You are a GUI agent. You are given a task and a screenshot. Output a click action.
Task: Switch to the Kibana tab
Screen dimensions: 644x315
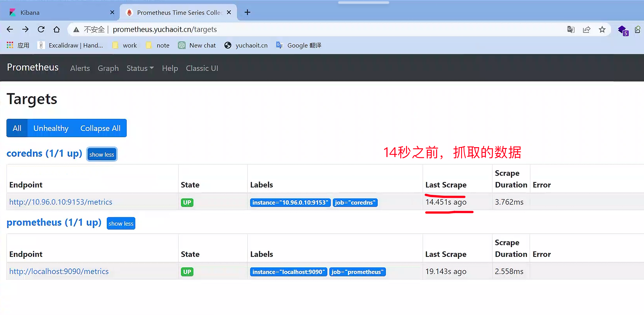pyautogui.click(x=30, y=12)
